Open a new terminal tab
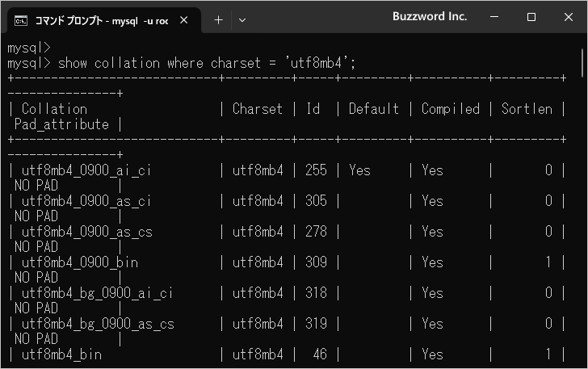The height and width of the screenshot is (369, 588). [x=218, y=20]
